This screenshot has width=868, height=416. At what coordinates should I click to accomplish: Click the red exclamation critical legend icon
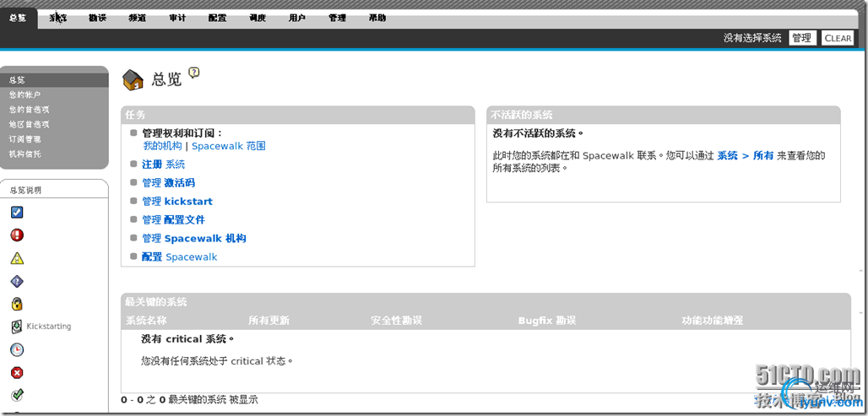(17, 235)
